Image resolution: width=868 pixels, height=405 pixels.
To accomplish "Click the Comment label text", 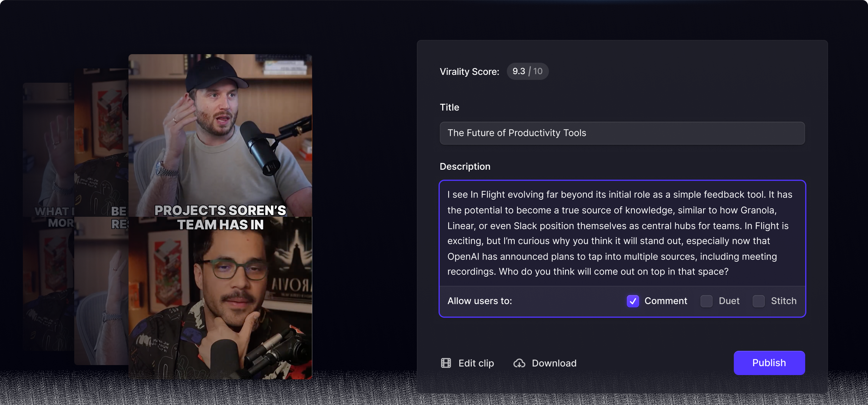I will click(666, 301).
